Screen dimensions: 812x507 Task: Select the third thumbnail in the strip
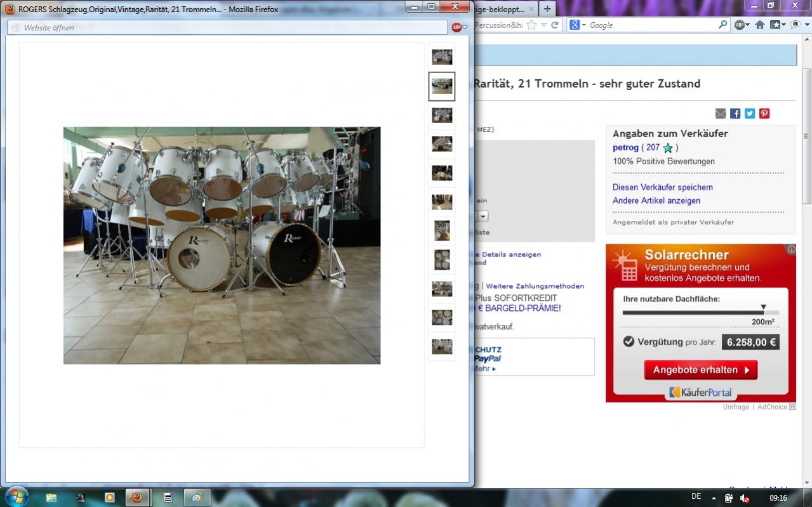click(442, 115)
